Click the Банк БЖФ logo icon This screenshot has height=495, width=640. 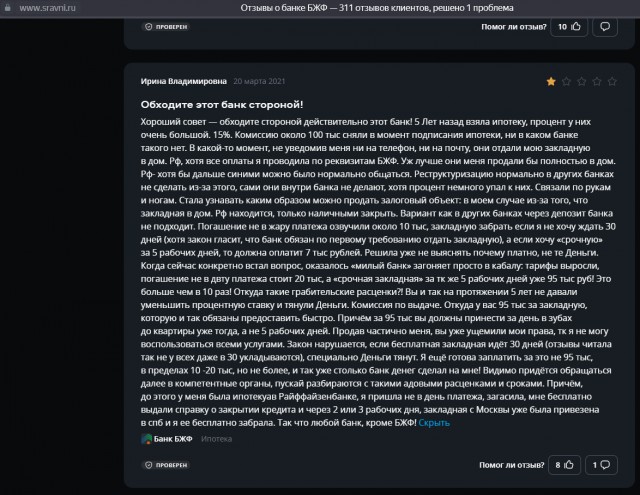pos(146,439)
